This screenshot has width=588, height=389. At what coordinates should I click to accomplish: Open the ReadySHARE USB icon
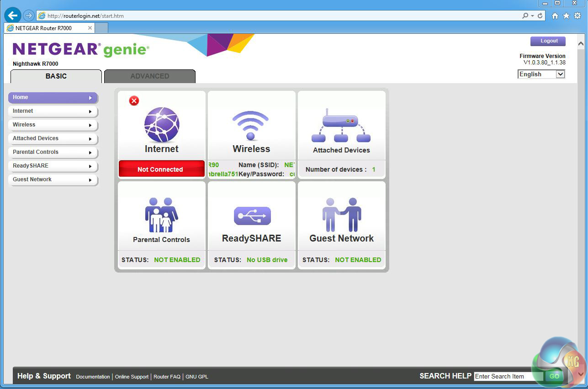(252, 216)
